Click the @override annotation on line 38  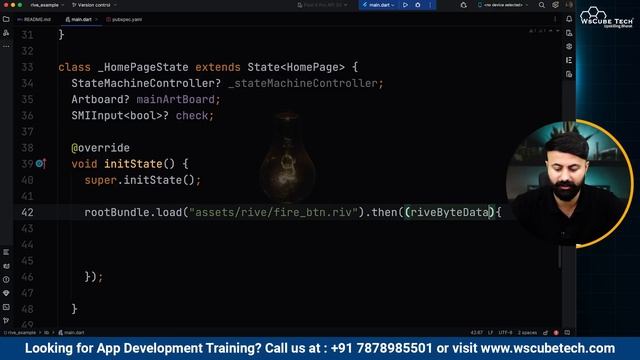[100, 148]
